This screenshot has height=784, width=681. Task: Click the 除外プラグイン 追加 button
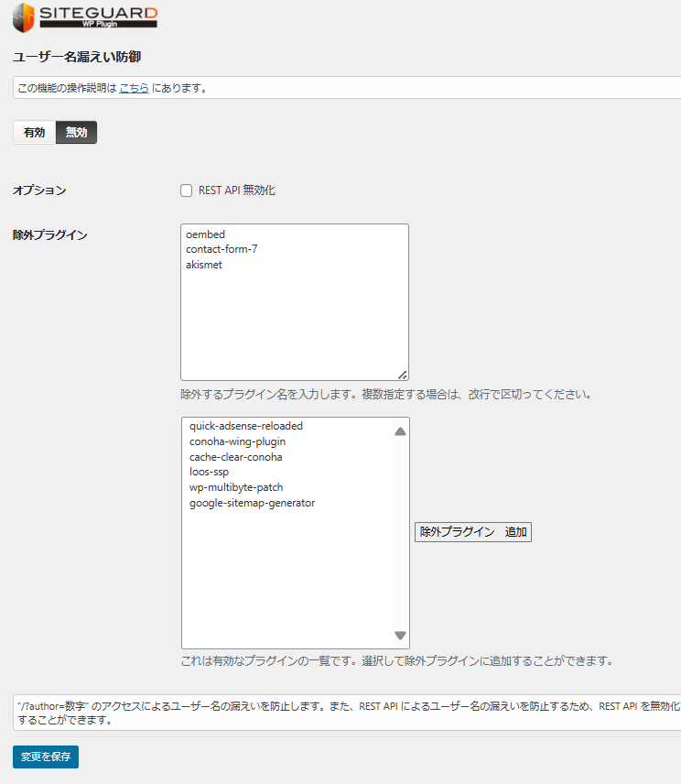point(473,532)
